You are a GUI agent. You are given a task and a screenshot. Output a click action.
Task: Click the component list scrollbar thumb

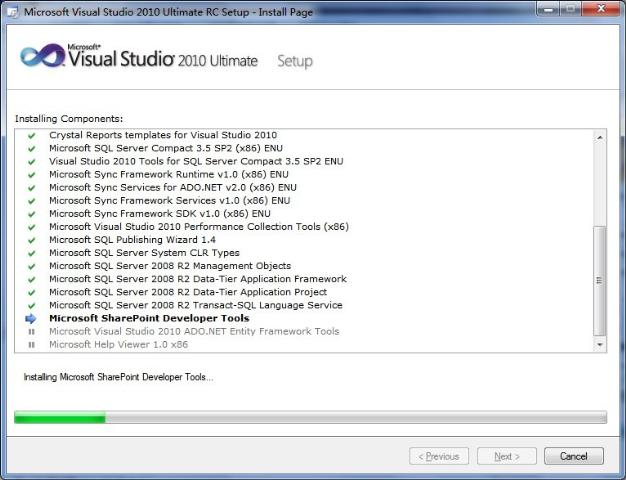pos(600,281)
